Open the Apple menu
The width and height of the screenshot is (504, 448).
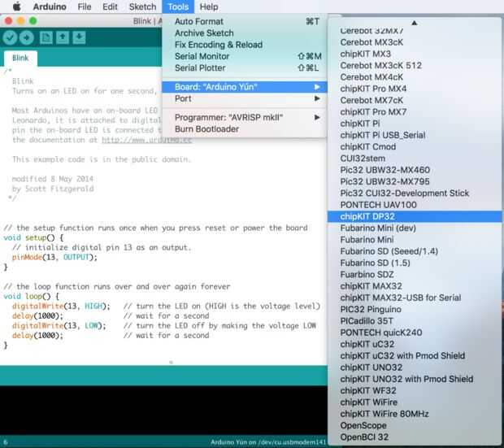point(16,7)
